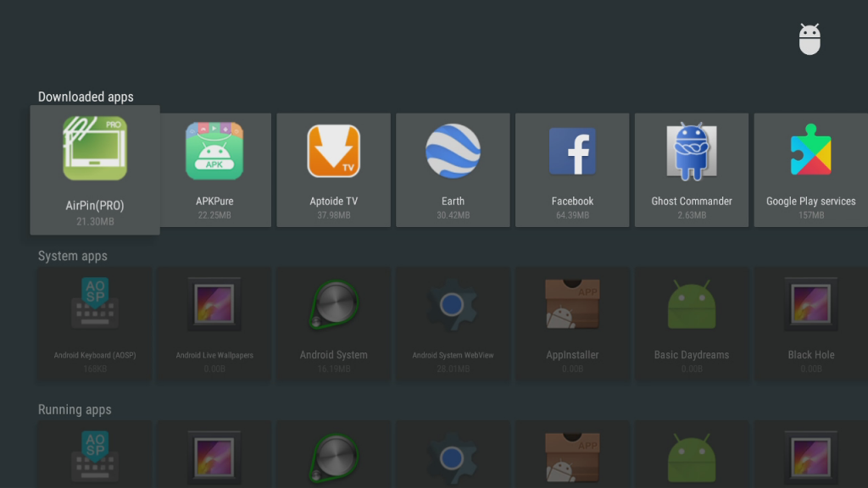The image size is (868, 488).
Task: Select green Android icon in Running apps
Action: 692,457
